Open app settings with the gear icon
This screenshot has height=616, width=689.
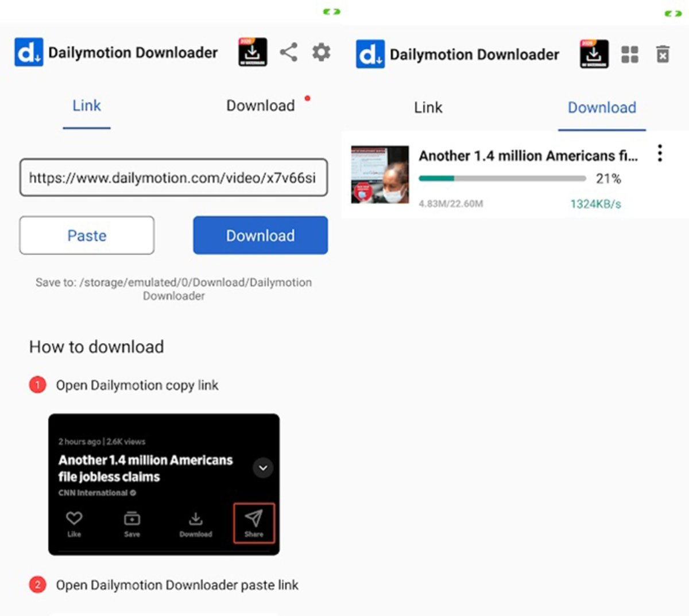click(x=321, y=52)
